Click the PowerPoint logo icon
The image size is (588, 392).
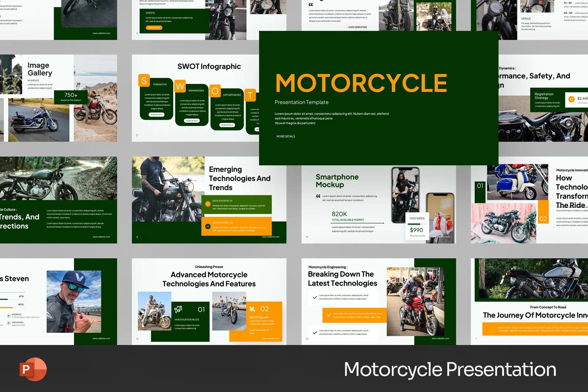point(33,369)
